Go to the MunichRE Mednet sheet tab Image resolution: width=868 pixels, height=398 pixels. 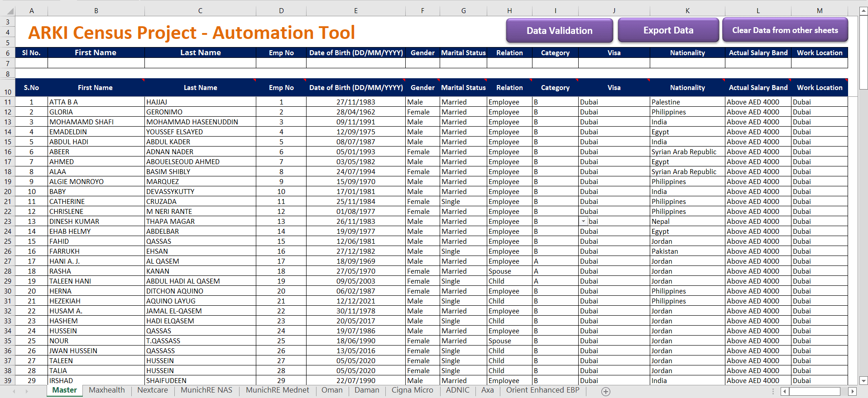click(x=278, y=390)
